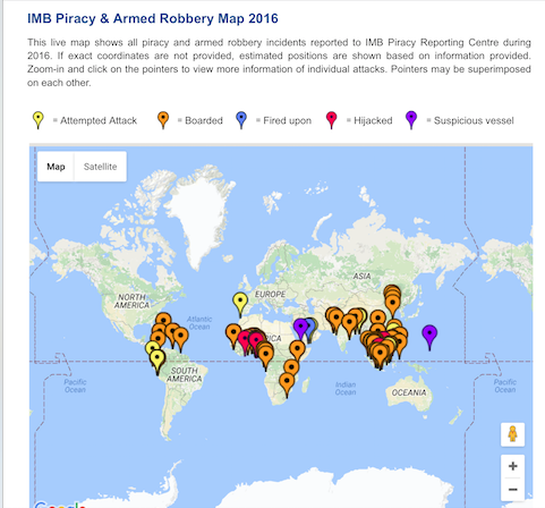Open the purple pin in the Pacific near Asia
The height and width of the screenshot is (508, 545).
pyautogui.click(x=430, y=337)
